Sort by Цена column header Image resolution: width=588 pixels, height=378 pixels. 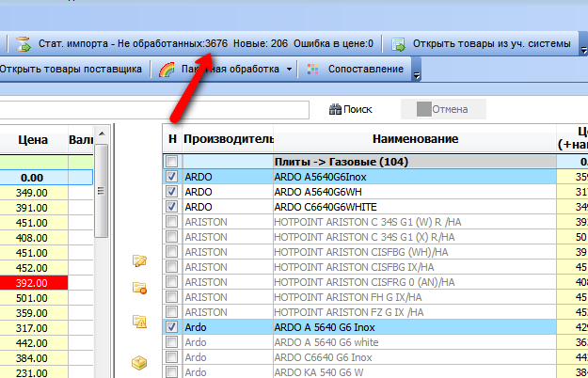pyautogui.click(x=33, y=140)
